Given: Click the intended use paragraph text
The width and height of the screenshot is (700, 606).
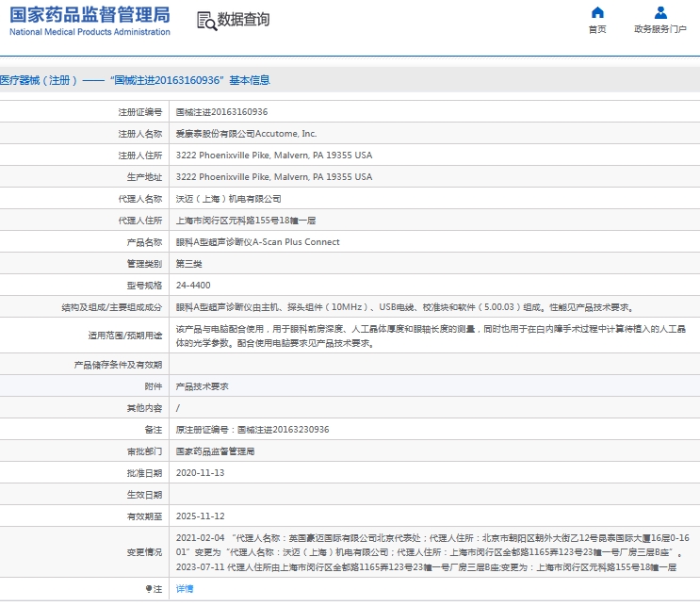Looking at the screenshot, I should pyautogui.click(x=431, y=336).
